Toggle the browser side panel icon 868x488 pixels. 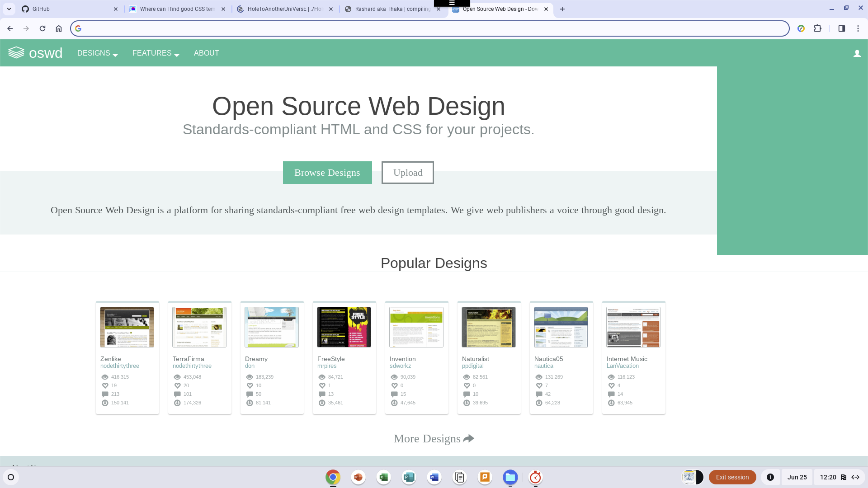pos(841,28)
